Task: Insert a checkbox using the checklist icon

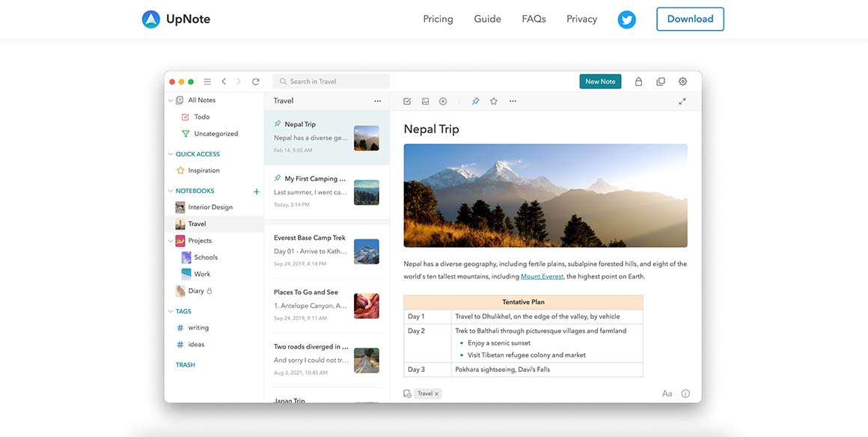Action: 407,101
